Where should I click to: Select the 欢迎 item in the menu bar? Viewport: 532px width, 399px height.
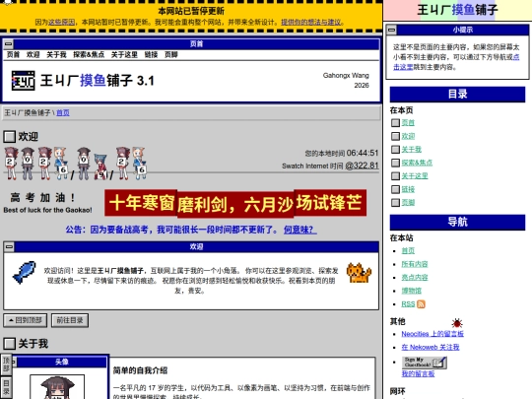click(x=33, y=54)
